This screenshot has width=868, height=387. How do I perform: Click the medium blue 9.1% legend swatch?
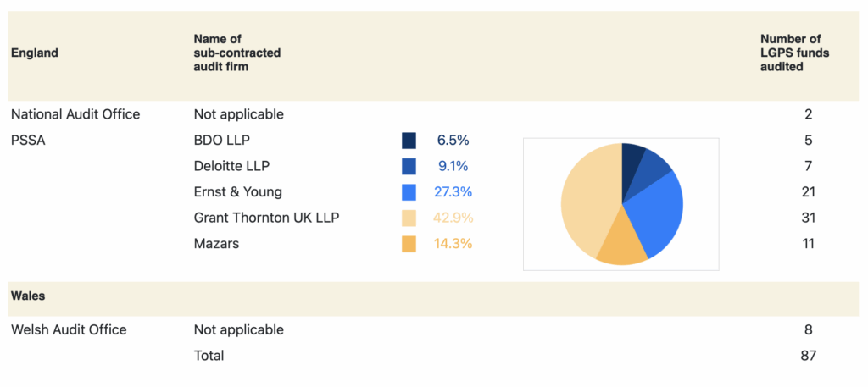click(409, 167)
